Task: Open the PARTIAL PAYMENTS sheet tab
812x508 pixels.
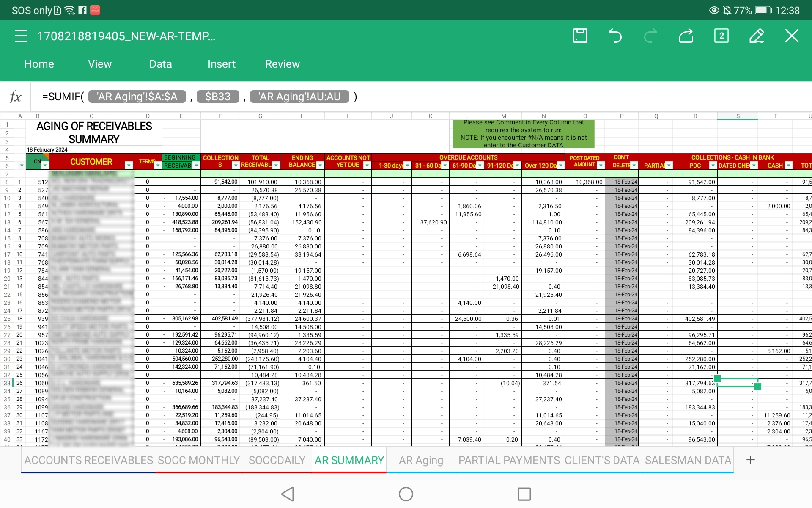Action: point(509,460)
